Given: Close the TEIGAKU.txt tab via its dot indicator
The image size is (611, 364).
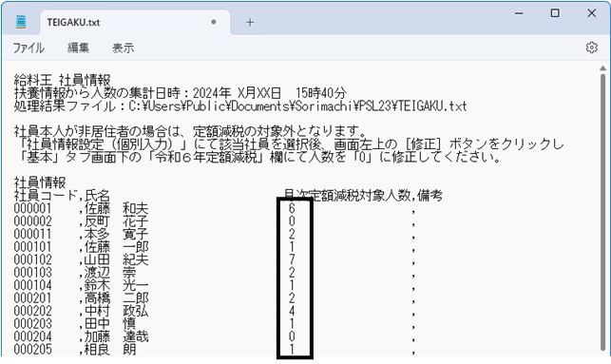Looking at the screenshot, I should tap(214, 22).
